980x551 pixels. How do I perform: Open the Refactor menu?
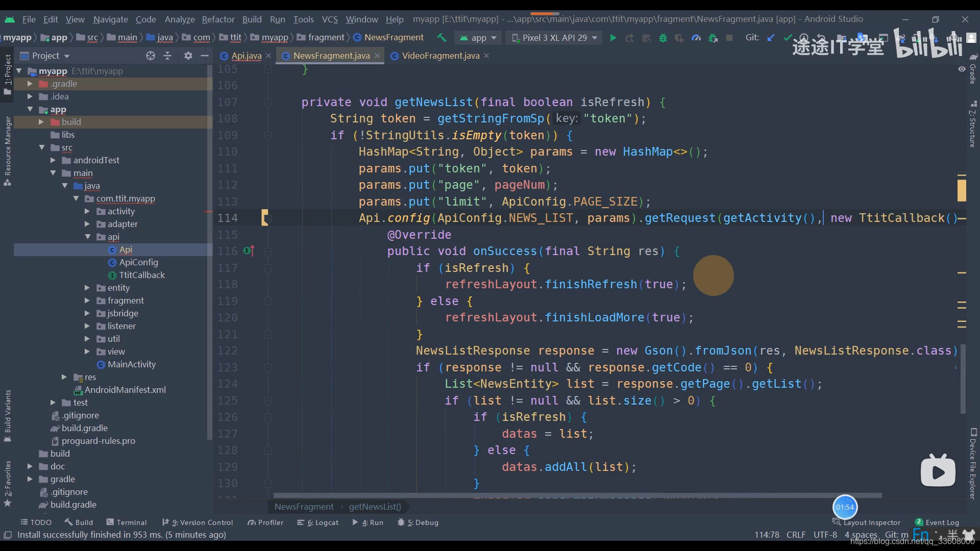pyautogui.click(x=218, y=19)
